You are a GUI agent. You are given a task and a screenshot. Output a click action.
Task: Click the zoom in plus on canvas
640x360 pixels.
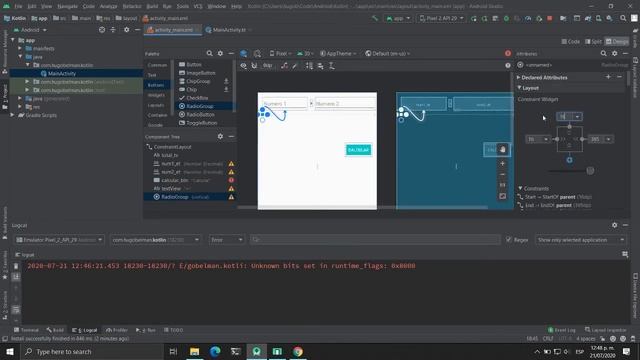[x=502, y=163]
